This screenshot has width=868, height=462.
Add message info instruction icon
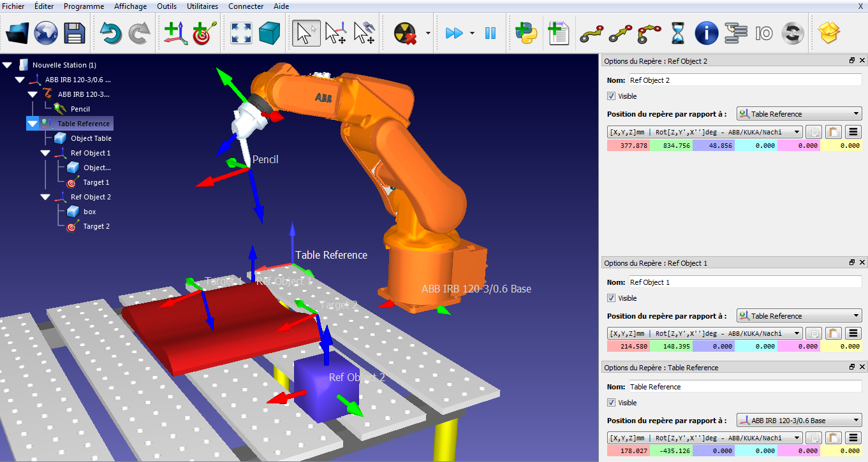tap(707, 32)
